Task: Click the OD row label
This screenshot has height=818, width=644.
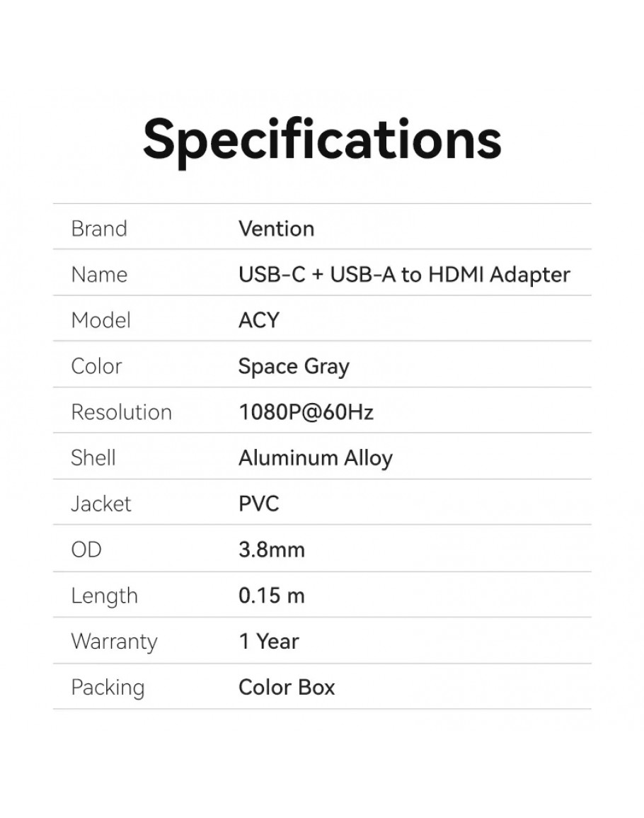Action: pyautogui.click(x=86, y=550)
